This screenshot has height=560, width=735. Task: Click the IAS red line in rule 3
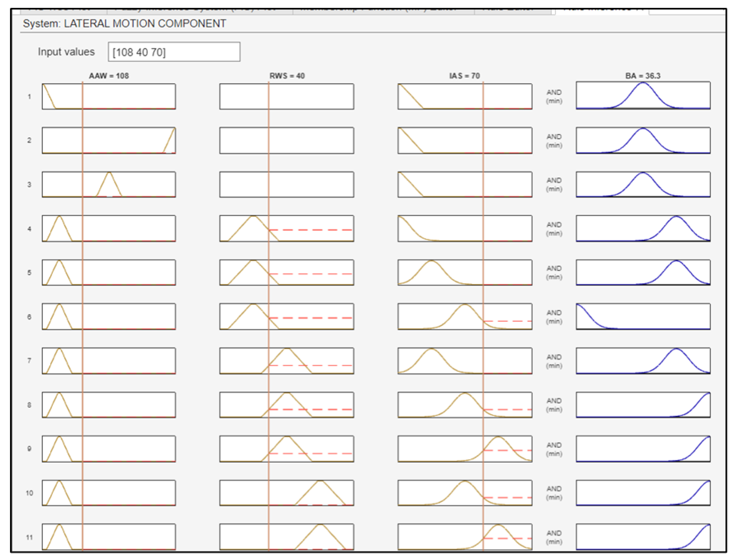483,184
